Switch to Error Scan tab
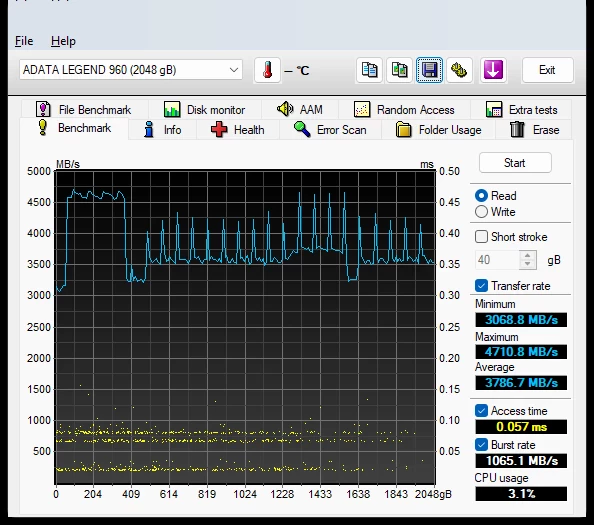594x525 pixels. 330,130
